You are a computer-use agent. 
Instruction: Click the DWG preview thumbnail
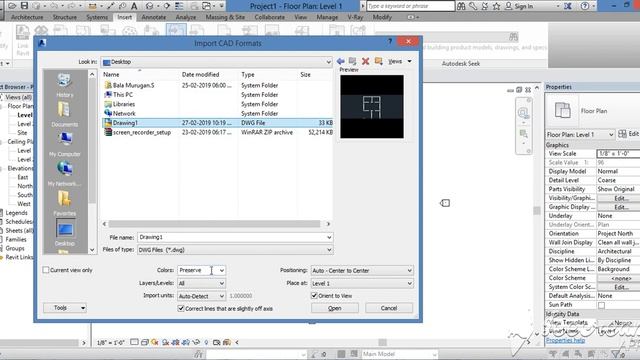coord(372,107)
